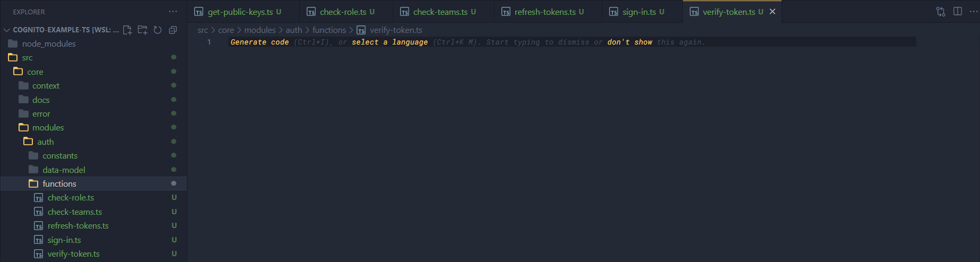Split the editor to the right

pos(958,12)
